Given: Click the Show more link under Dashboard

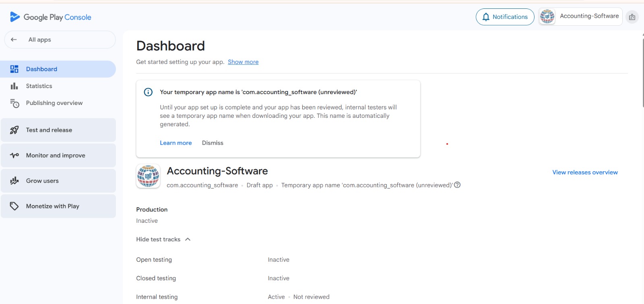Looking at the screenshot, I should (243, 62).
